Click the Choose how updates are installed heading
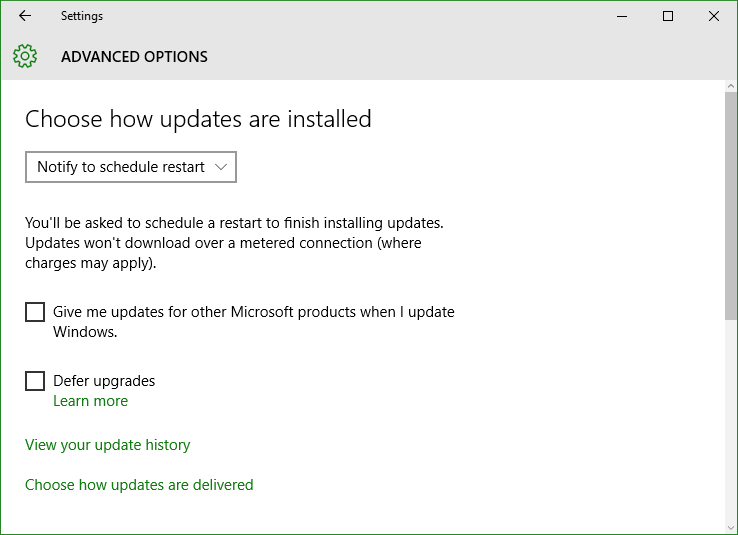 coord(198,119)
